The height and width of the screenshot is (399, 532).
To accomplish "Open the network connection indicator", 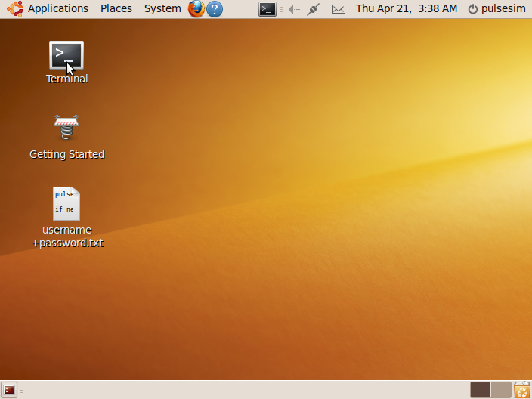I will coord(314,9).
